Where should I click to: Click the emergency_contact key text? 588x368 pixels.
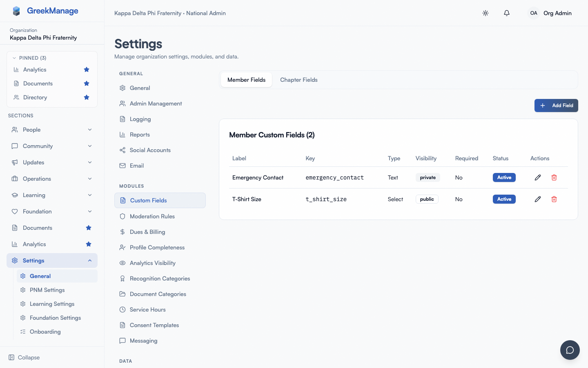point(335,177)
